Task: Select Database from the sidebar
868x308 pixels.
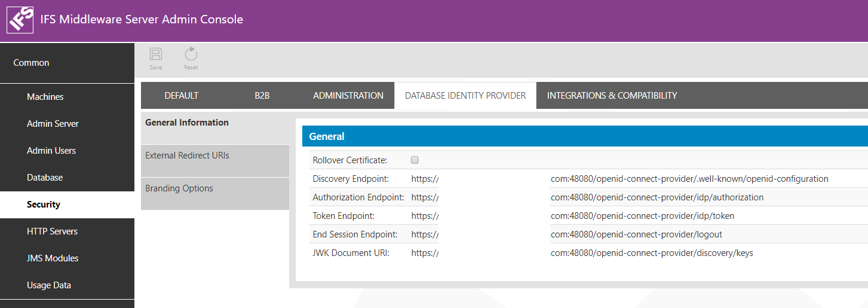Action: tap(45, 178)
